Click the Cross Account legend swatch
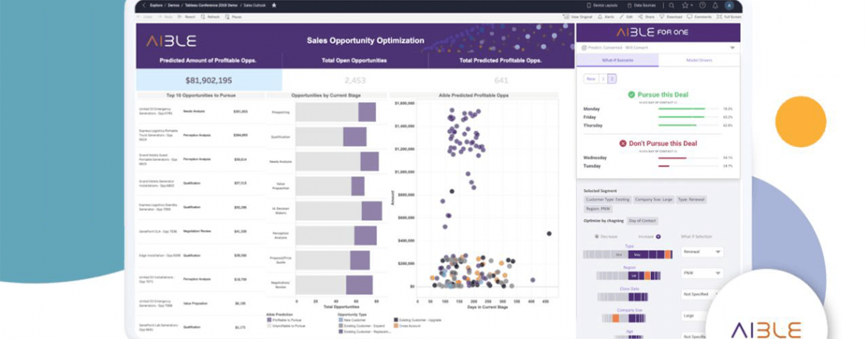868x339 pixels. coord(396,326)
